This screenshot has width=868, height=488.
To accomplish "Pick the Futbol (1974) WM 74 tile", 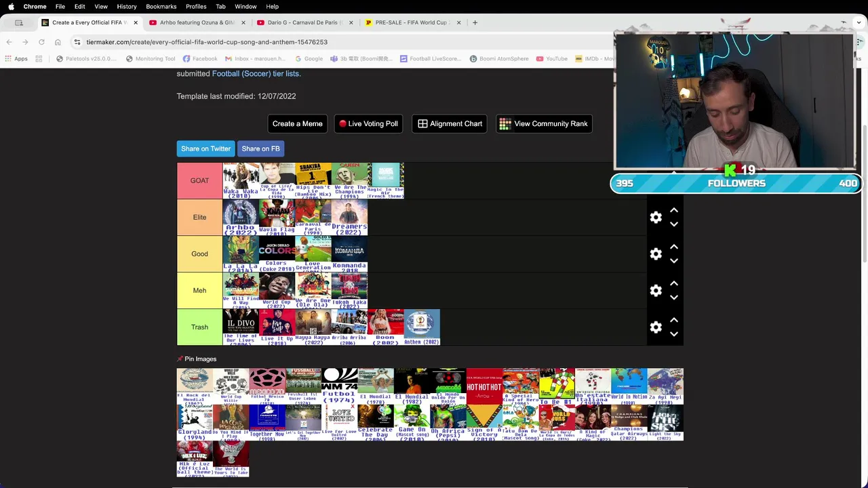I will (x=340, y=386).
